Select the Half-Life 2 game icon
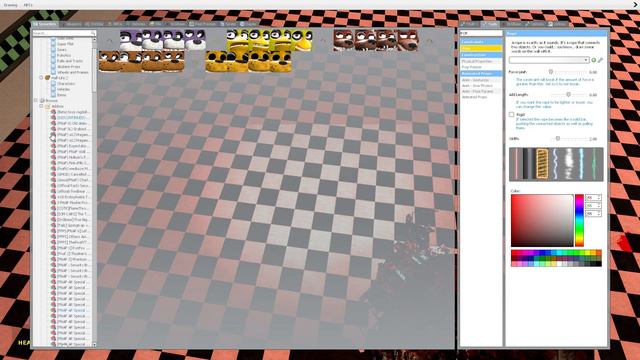Screen dimensions: 640x360 47,78
